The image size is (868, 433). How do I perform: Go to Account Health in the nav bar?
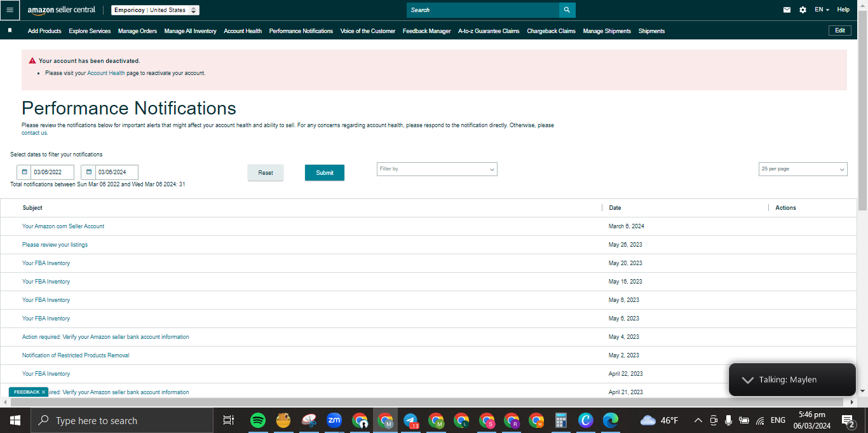[x=243, y=31]
